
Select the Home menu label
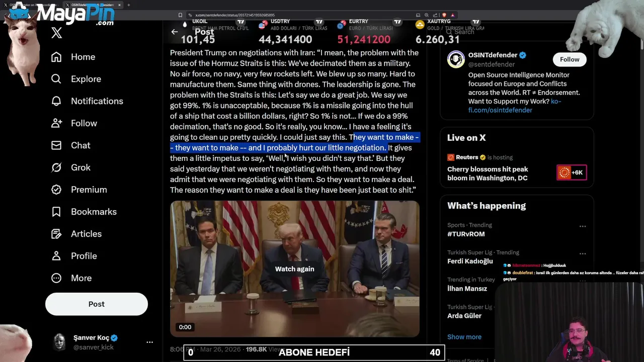tap(83, 57)
